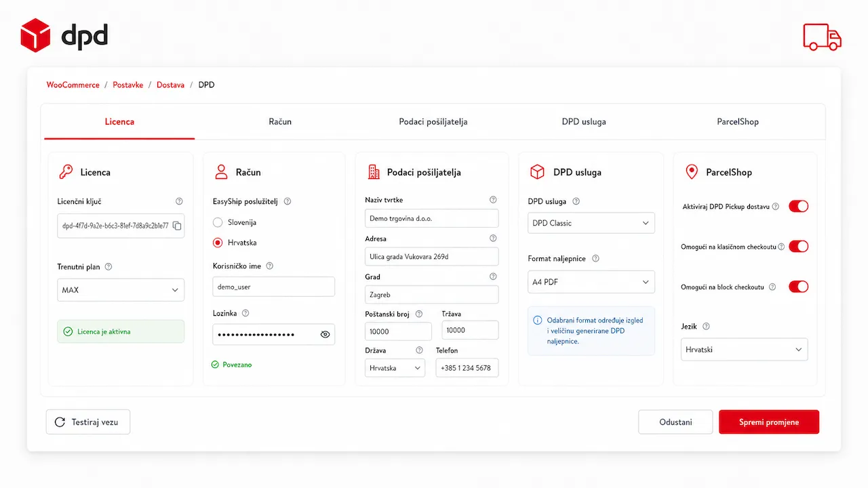Screen dimensions: 868x488
Task: Click the info icon in label format note
Action: click(538, 320)
